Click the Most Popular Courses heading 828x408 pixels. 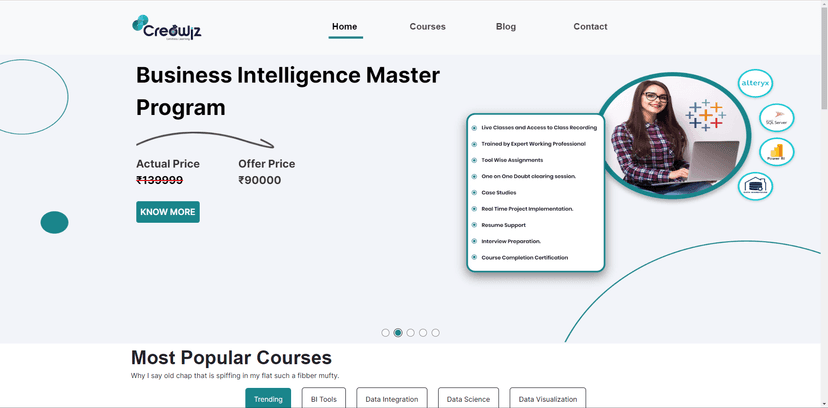coord(231,357)
